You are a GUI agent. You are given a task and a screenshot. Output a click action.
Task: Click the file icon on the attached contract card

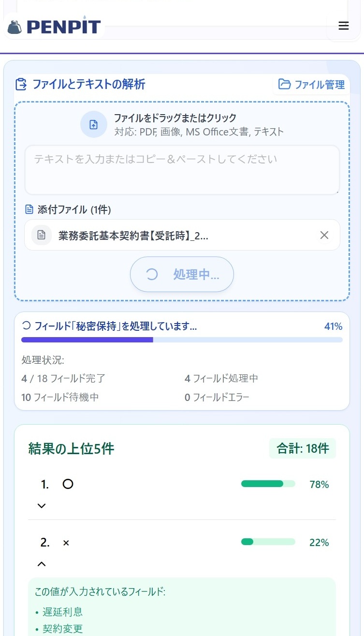(x=41, y=235)
